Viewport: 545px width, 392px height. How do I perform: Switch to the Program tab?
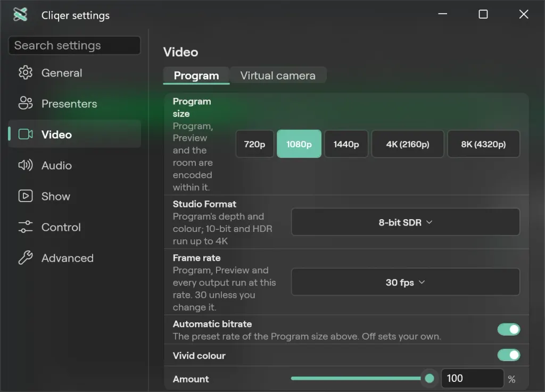click(196, 76)
